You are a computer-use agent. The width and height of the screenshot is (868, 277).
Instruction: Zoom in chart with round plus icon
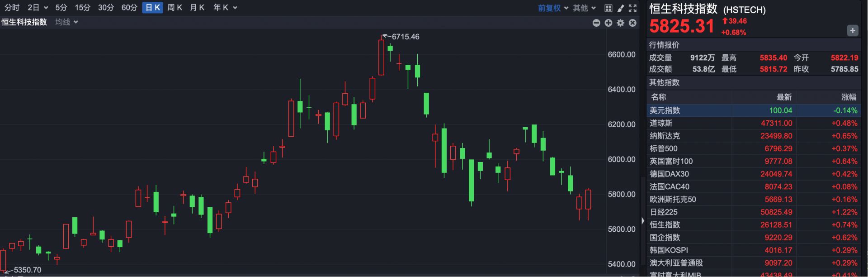[x=609, y=23]
